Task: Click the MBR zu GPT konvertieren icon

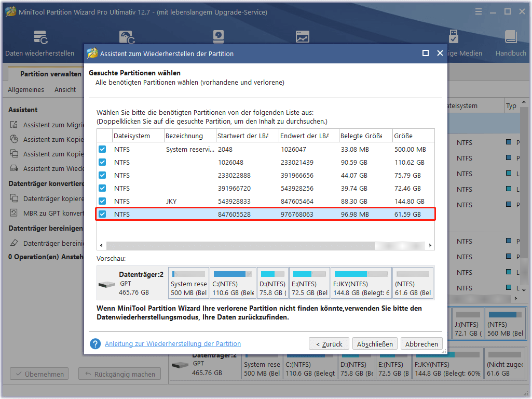Action: pyautogui.click(x=14, y=213)
